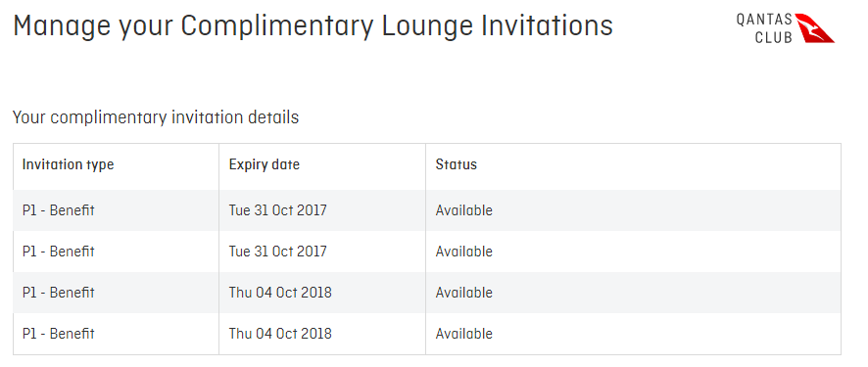Click the Available status in the last row
This screenshot has width=868, height=367.
[464, 334]
